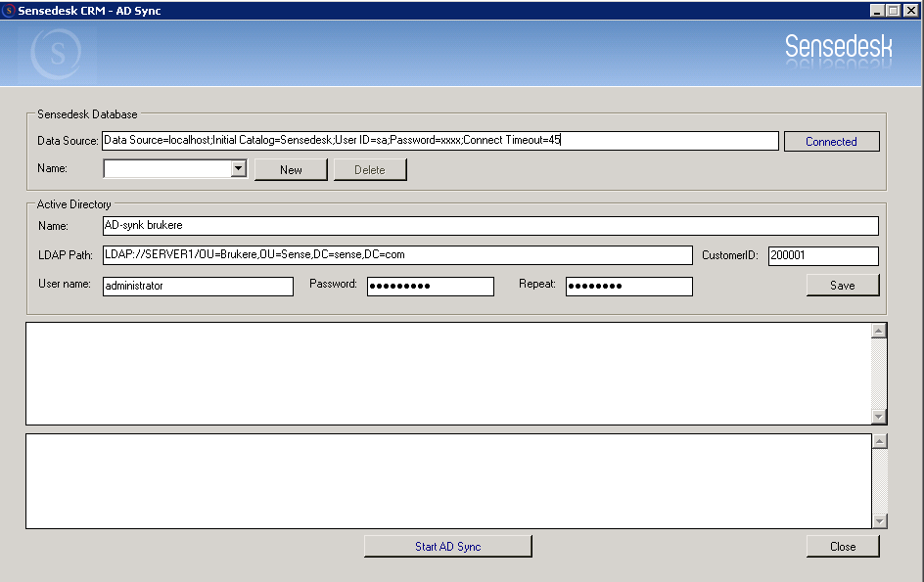Click the 'Active Directory' group label
This screenshot has width=924, height=582.
coord(73,204)
